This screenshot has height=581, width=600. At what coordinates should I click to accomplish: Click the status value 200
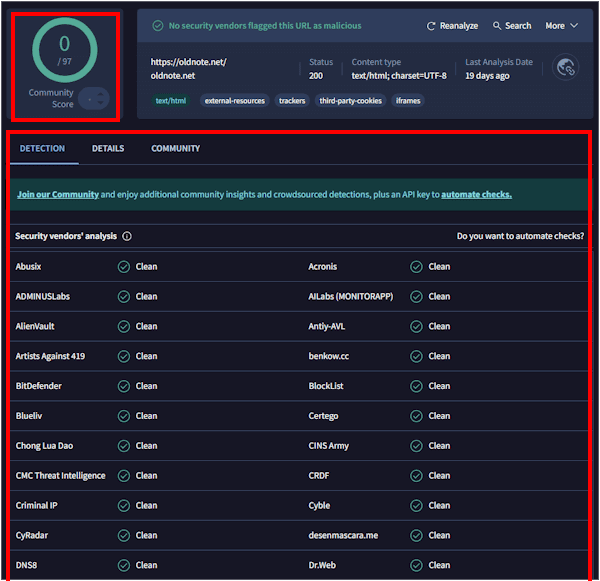coord(316,76)
